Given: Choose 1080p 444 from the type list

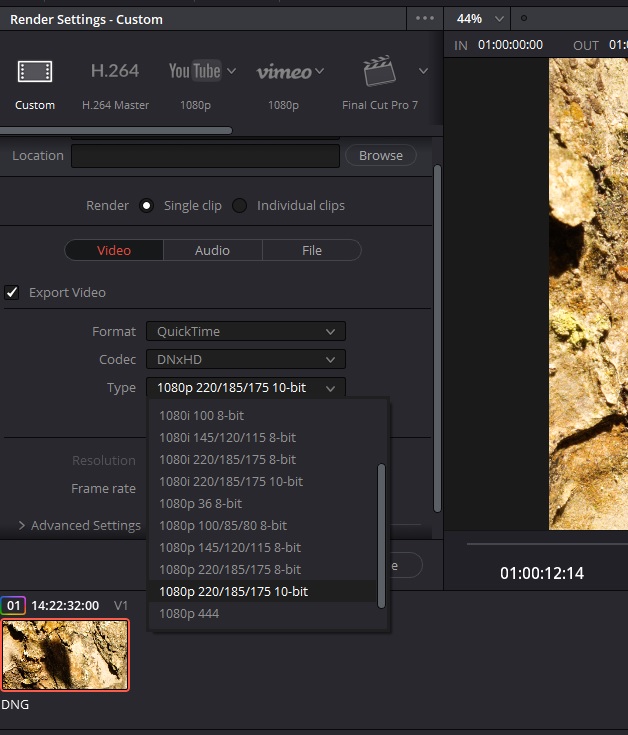Looking at the screenshot, I should (x=189, y=613).
